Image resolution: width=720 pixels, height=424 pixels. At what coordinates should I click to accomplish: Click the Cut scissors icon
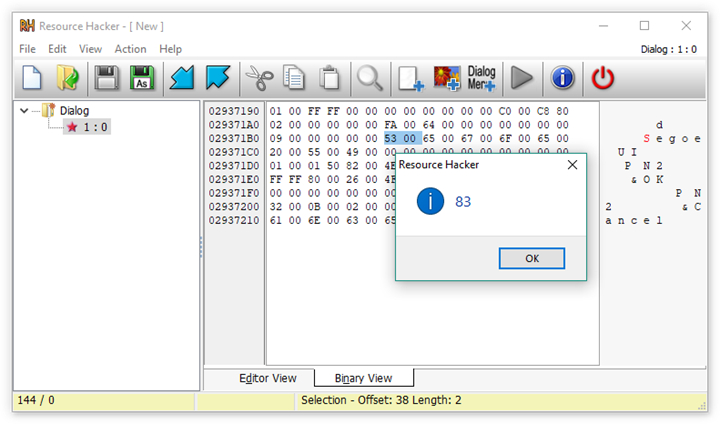(x=259, y=78)
